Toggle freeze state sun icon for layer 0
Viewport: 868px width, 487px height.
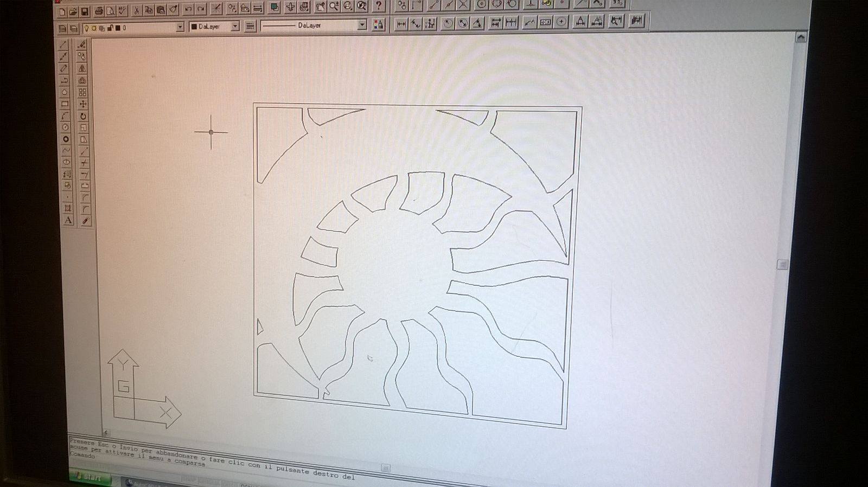coord(94,28)
